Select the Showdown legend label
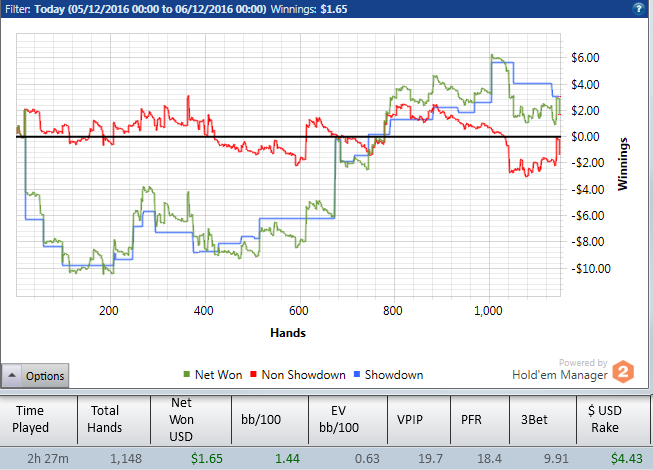Image resolution: width=653 pixels, height=470 pixels. pos(394,375)
